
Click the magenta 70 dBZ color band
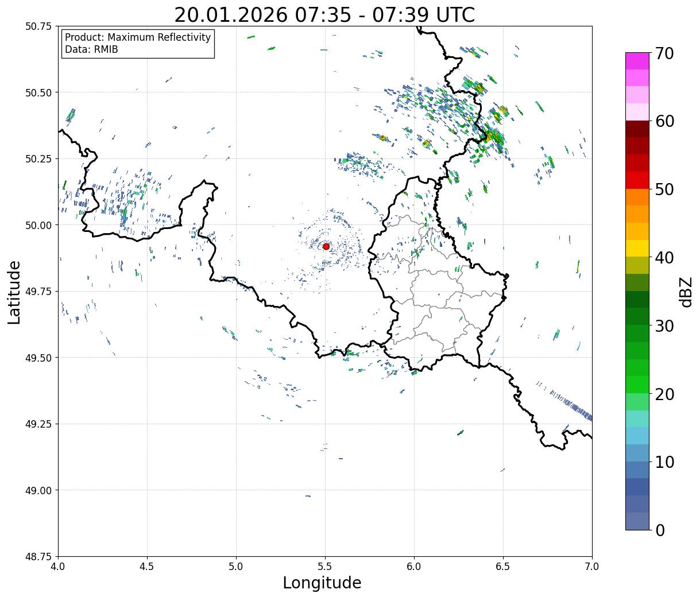click(x=637, y=61)
